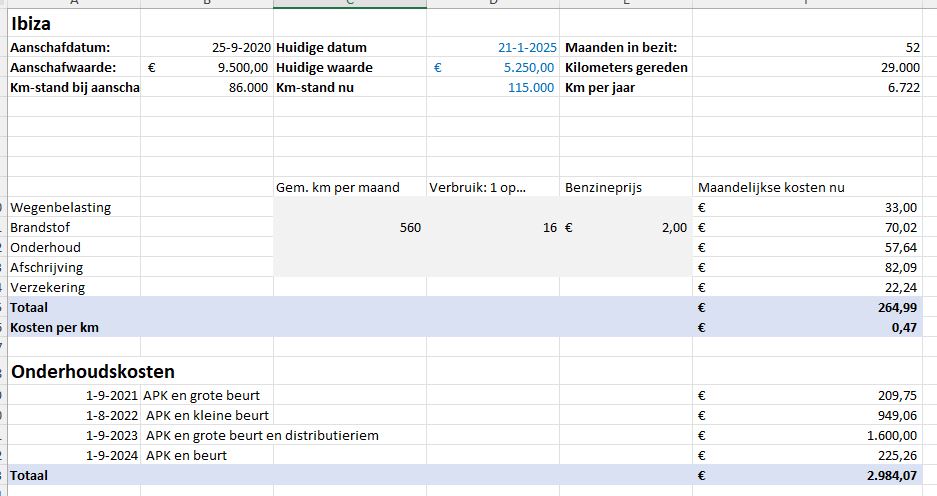
Task: Select the 0,47 cost per km cell
Action: pyautogui.click(x=807, y=327)
